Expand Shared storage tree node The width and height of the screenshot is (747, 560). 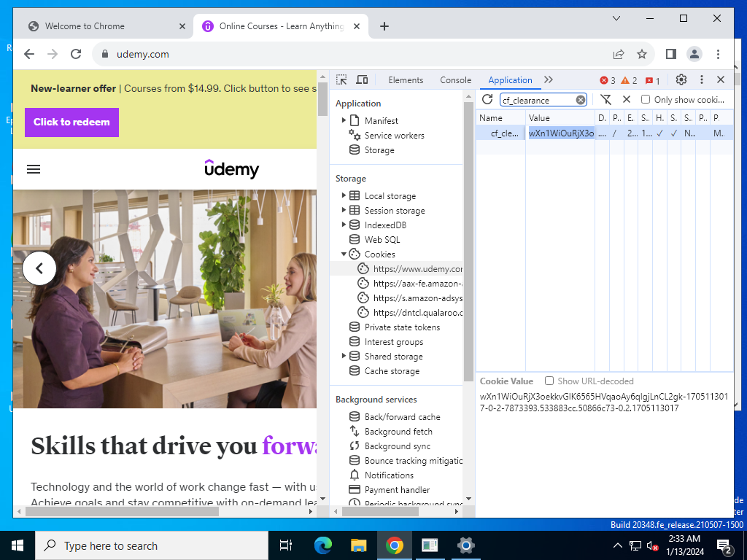(x=344, y=356)
